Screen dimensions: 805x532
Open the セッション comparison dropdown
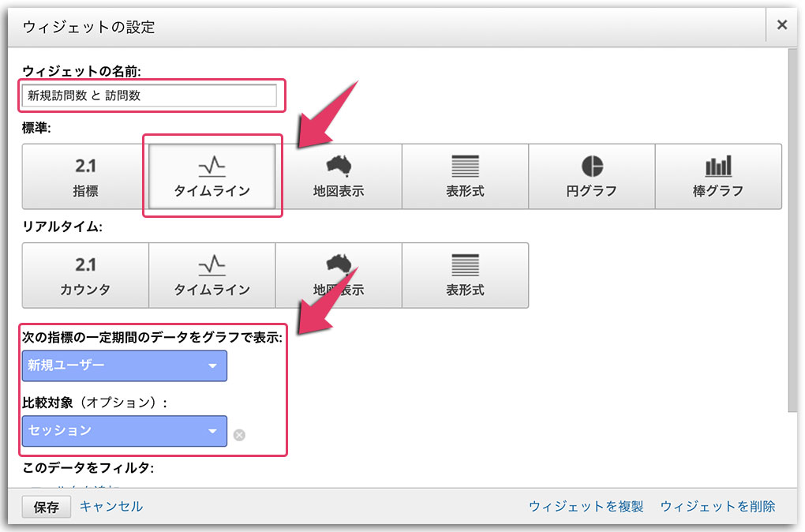[123, 433]
